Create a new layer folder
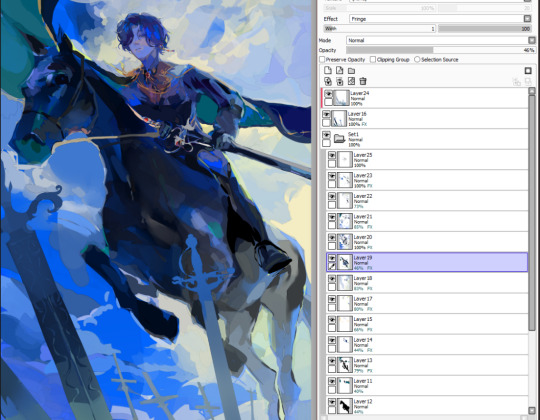540x420 pixels. [x=351, y=71]
